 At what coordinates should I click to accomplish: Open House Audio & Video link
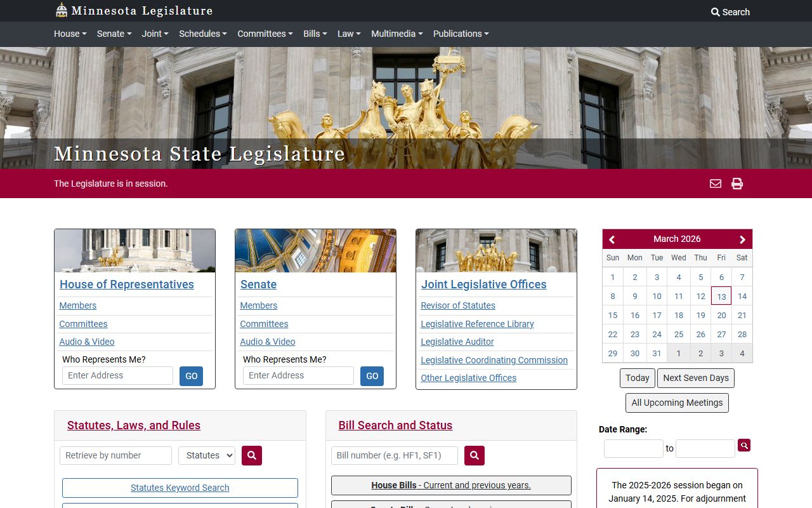coord(87,342)
